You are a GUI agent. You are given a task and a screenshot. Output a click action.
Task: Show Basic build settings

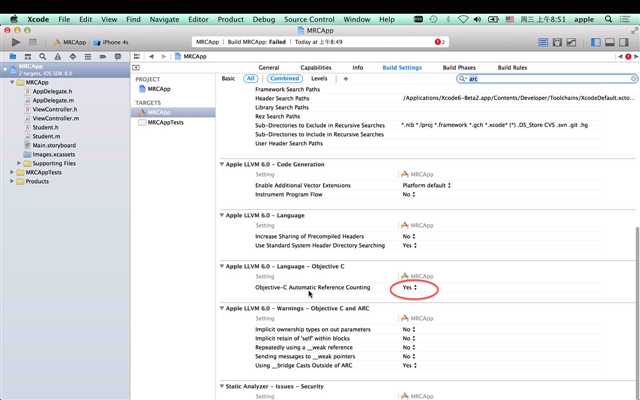click(x=228, y=78)
